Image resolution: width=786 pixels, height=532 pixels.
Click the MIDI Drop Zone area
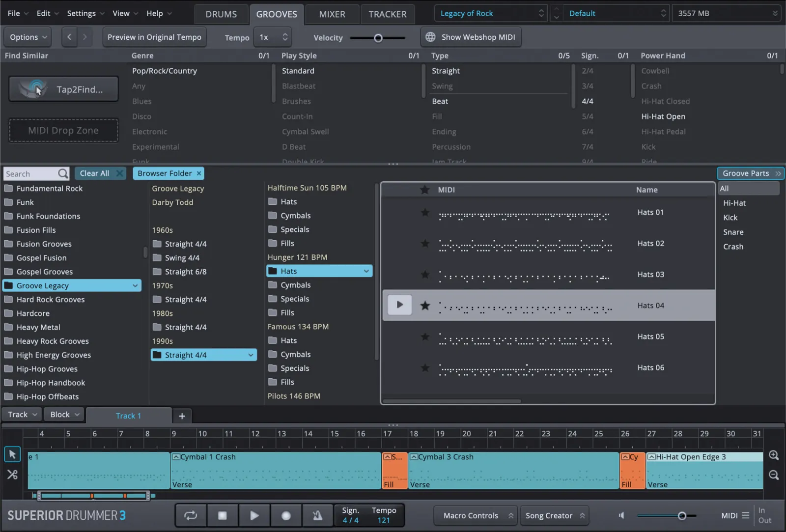coord(63,130)
